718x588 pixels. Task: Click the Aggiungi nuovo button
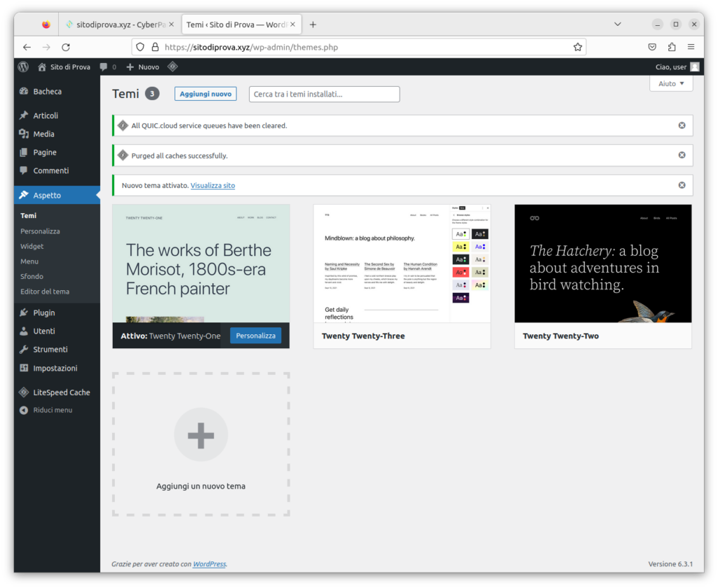pyautogui.click(x=205, y=94)
